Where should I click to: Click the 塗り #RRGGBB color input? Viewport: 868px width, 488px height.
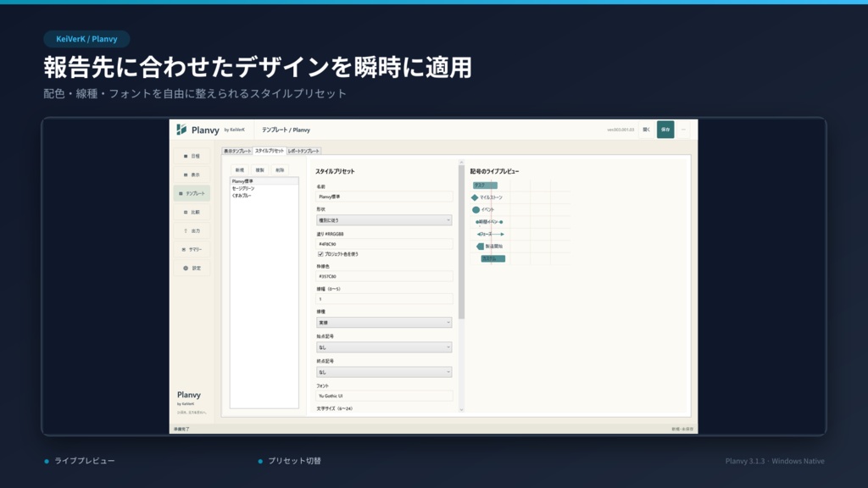(384, 243)
